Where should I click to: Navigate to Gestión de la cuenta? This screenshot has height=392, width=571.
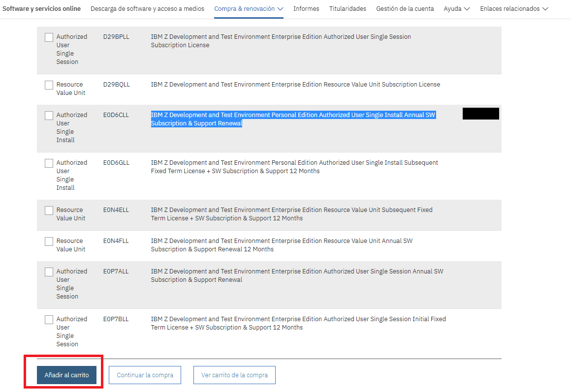[x=405, y=9]
